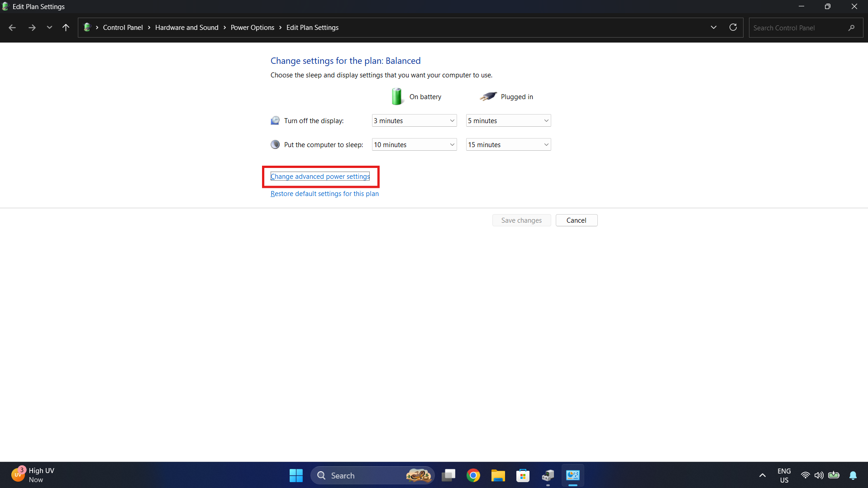Click Change advanced power settings link
The width and height of the screenshot is (868, 488).
(x=320, y=177)
